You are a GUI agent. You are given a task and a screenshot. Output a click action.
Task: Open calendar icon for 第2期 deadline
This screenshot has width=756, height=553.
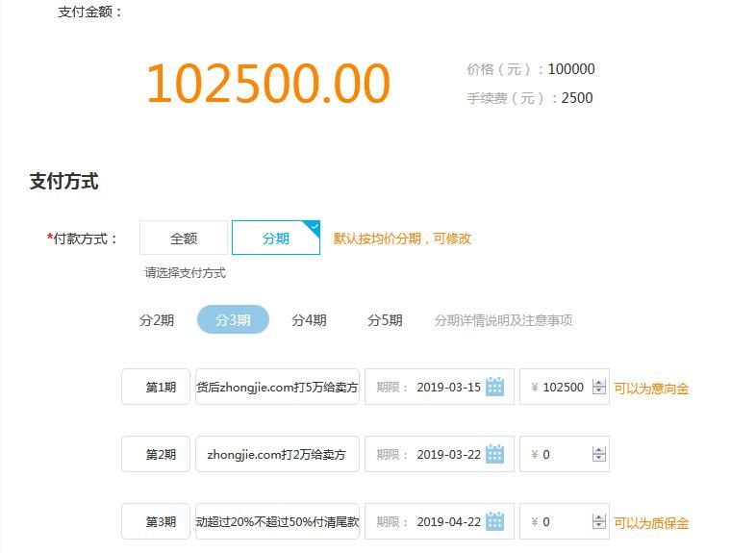click(495, 454)
